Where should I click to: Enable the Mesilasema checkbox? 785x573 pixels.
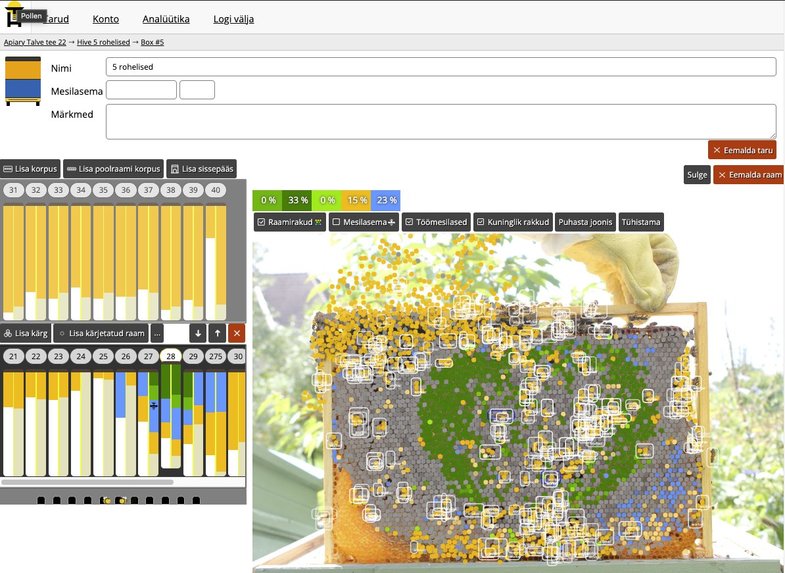tap(336, 222)
